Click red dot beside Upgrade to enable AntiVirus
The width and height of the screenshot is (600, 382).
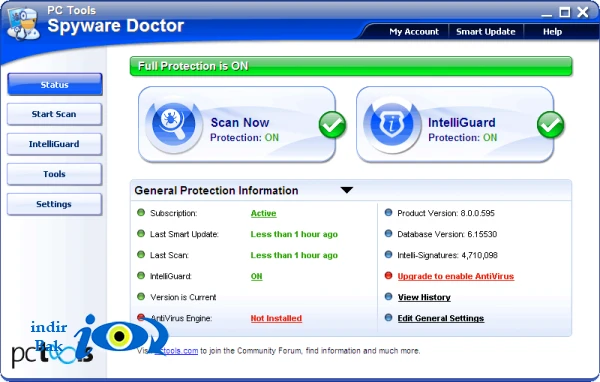point(388,276)
